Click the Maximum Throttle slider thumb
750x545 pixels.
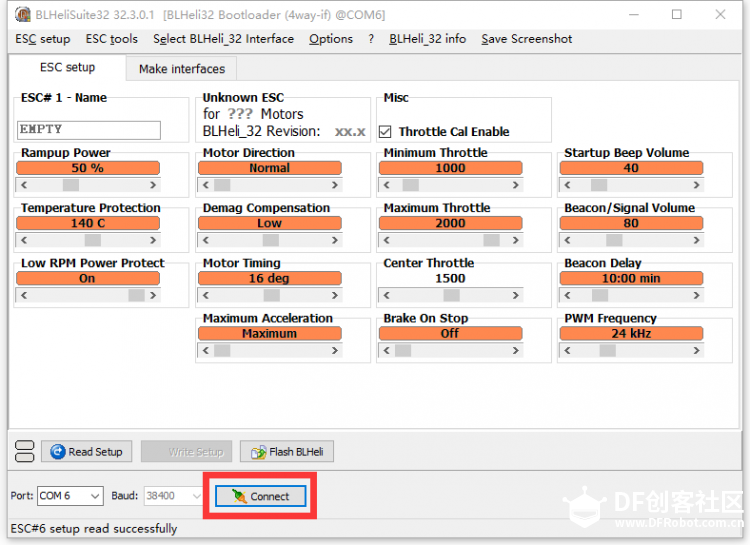[x=491, y=240]
